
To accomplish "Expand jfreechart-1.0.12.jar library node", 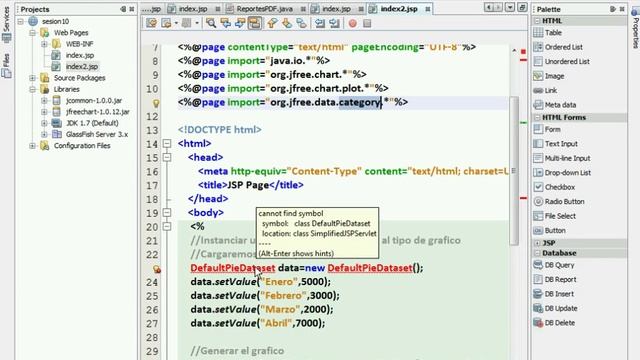I will pyautogui.click(x=44, y=112).
